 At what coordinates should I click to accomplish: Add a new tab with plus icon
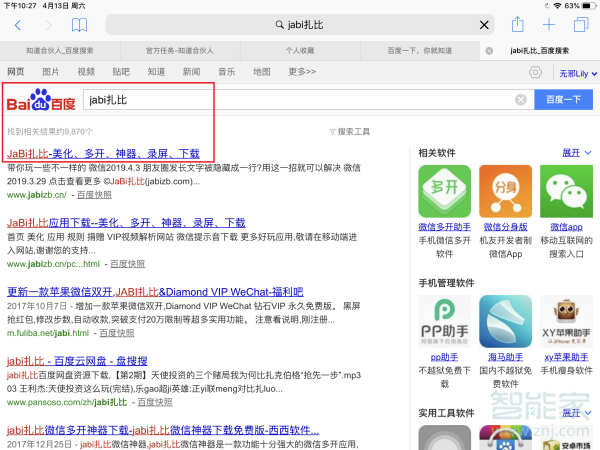(x=549, y=25)
